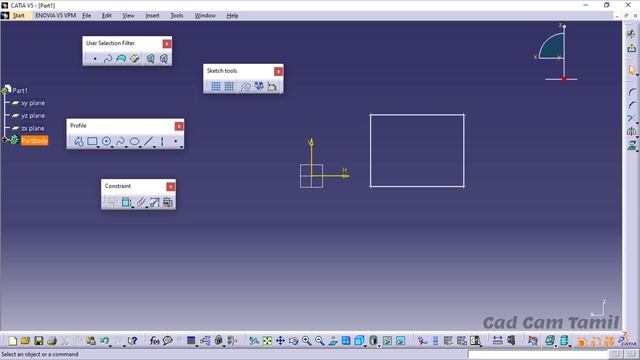
Task: Toggle Curve Filter in User Selection Filter
Action: (108, 59)
